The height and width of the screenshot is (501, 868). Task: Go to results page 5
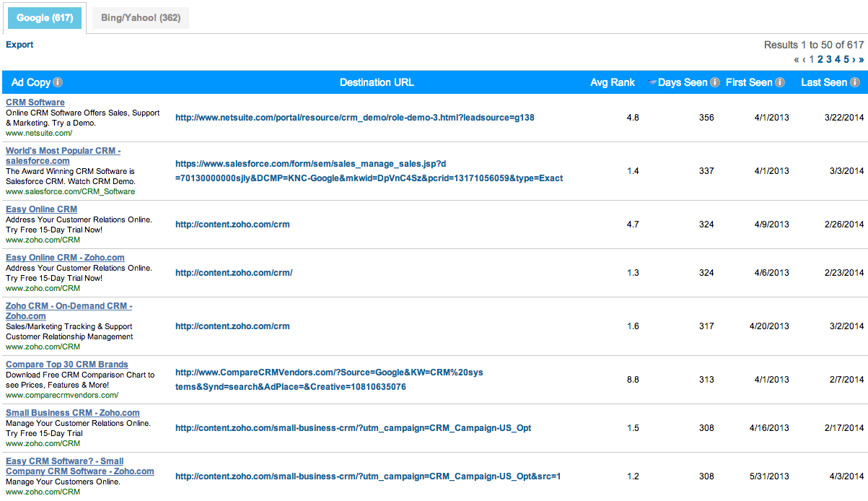[x=846, y=59]
